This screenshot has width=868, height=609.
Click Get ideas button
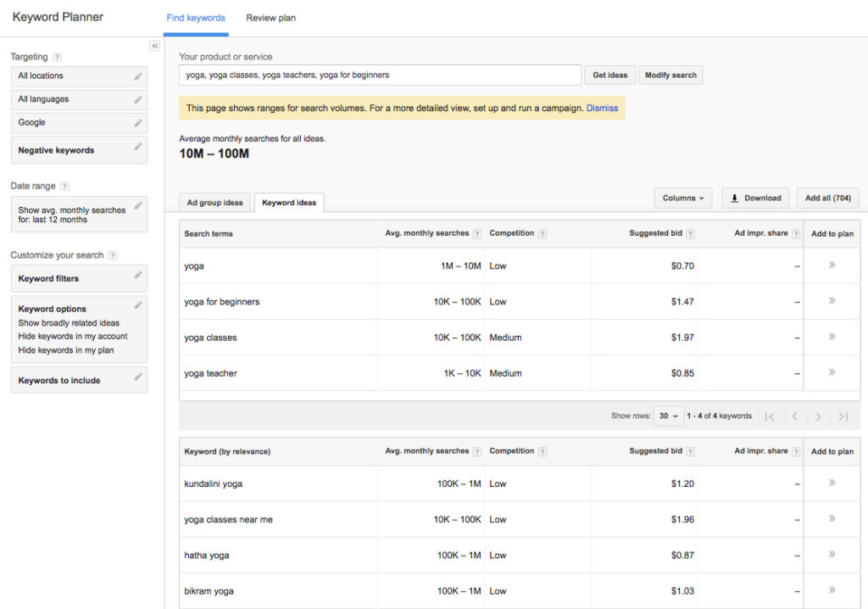pos(610,75)
